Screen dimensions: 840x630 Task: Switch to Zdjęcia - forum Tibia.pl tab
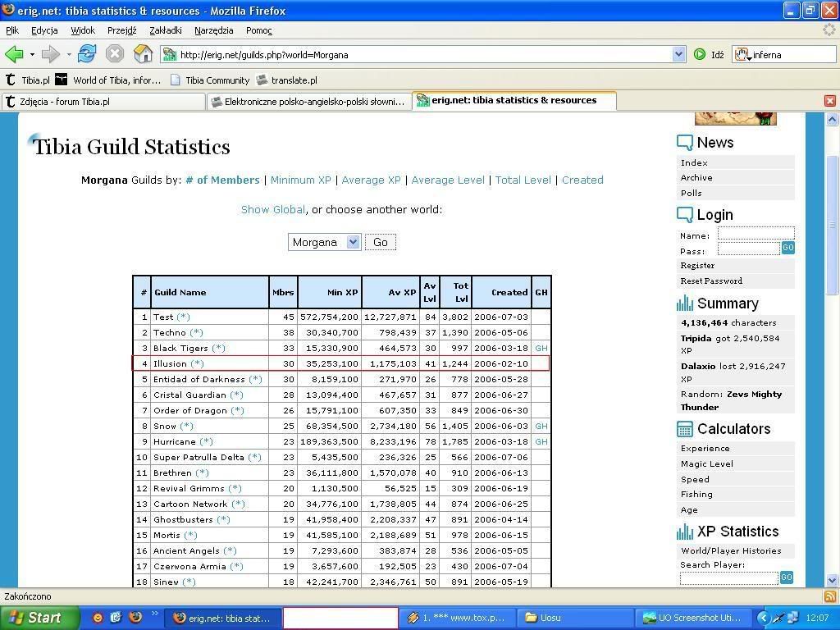[x=103, y=101]
